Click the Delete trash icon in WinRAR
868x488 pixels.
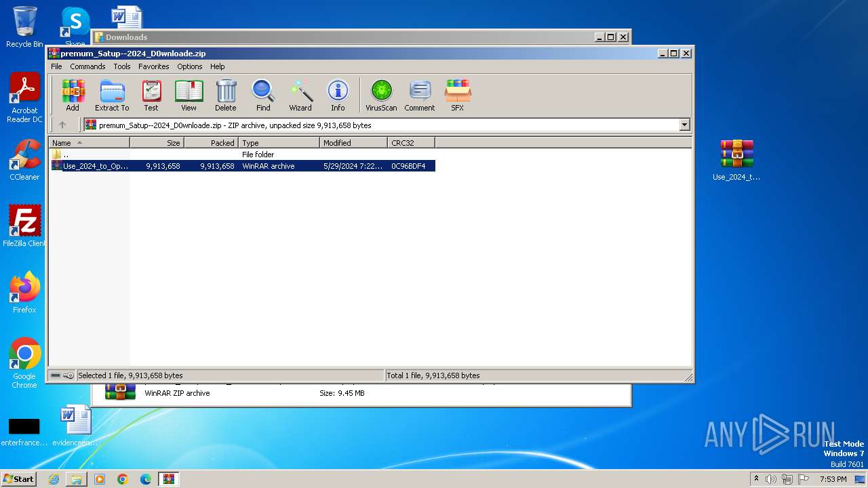pyautogui.click(x=226, y=95)
